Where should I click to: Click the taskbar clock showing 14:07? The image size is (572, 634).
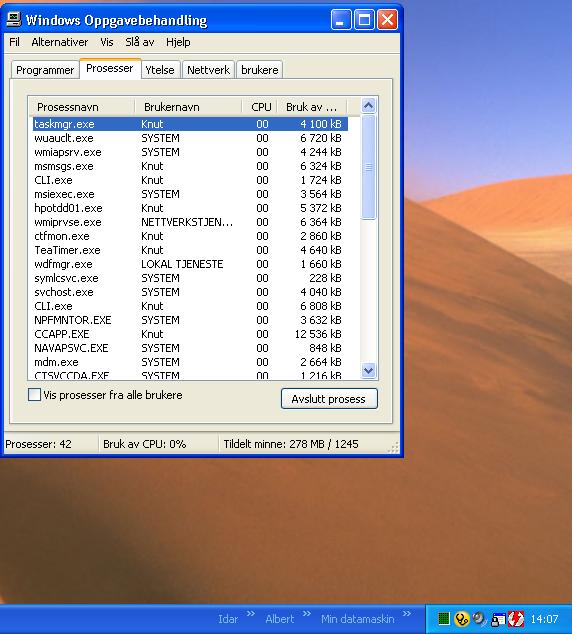(x=544, y=619)
